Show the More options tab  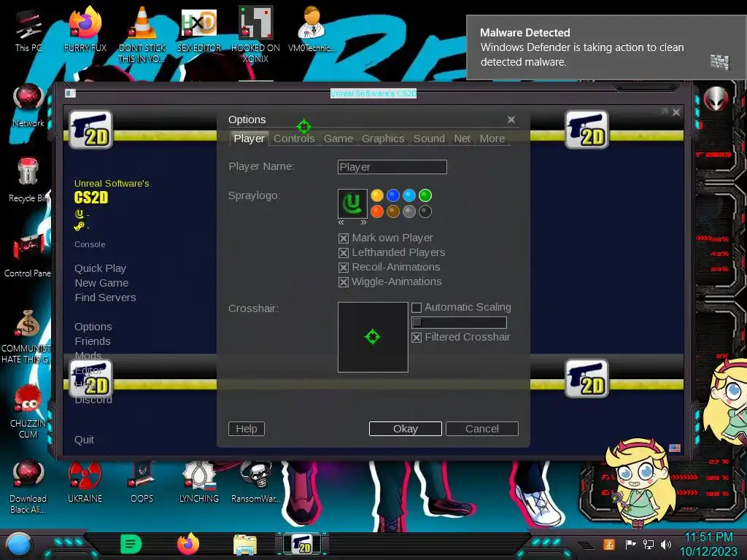(x=492, y=139)
